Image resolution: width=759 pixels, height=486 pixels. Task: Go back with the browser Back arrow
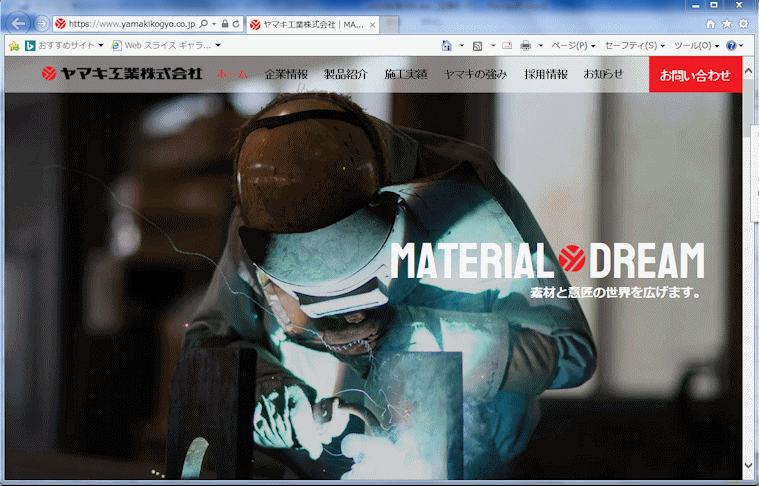[18, 23]
